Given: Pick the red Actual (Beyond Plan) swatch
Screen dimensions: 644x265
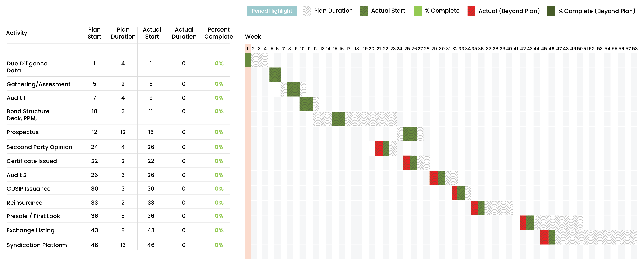Looking at the screenshot, I should pyautogui.click(x=471, y=11).
